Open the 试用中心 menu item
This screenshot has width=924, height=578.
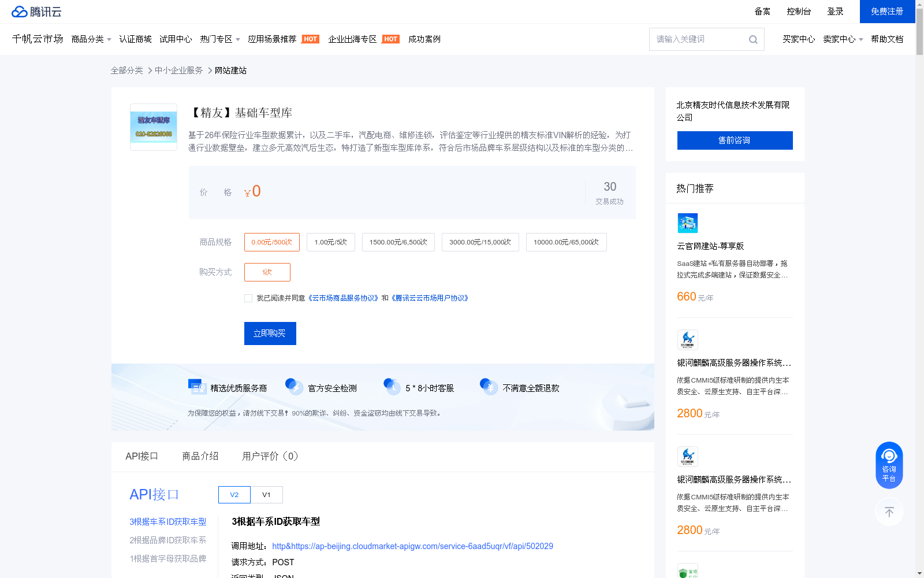tap(176, 39)
